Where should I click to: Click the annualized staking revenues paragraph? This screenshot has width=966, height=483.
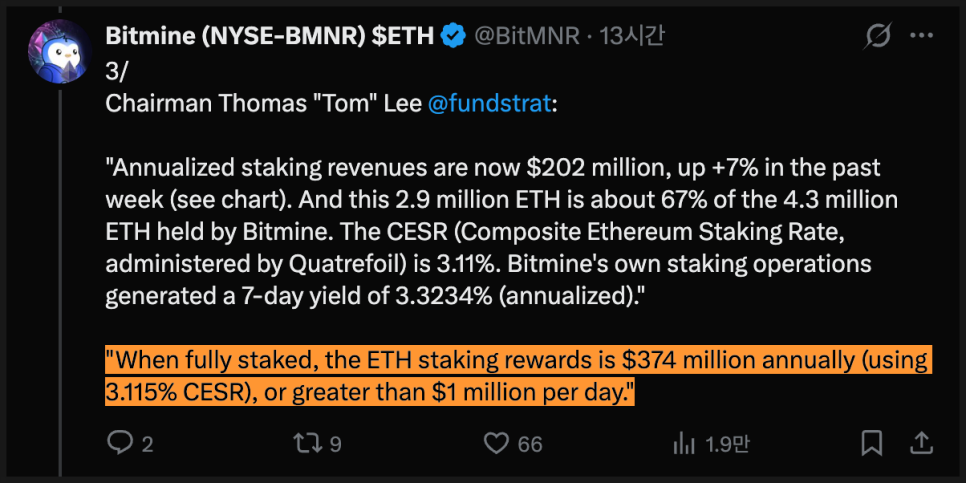(x=490, y=230)
